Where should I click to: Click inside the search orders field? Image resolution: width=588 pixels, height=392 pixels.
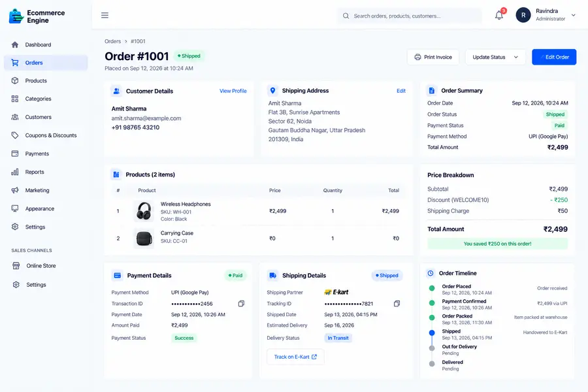[410, 16]
